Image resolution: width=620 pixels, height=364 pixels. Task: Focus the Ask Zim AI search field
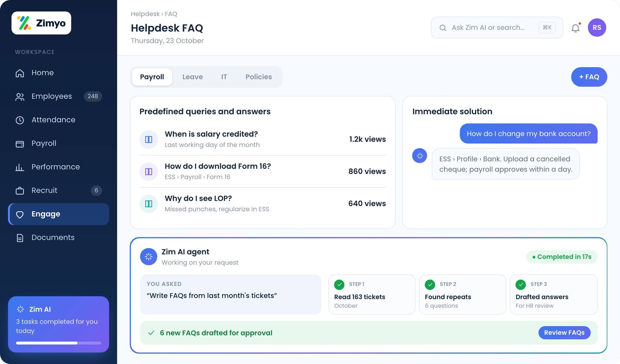coord(497,28)
